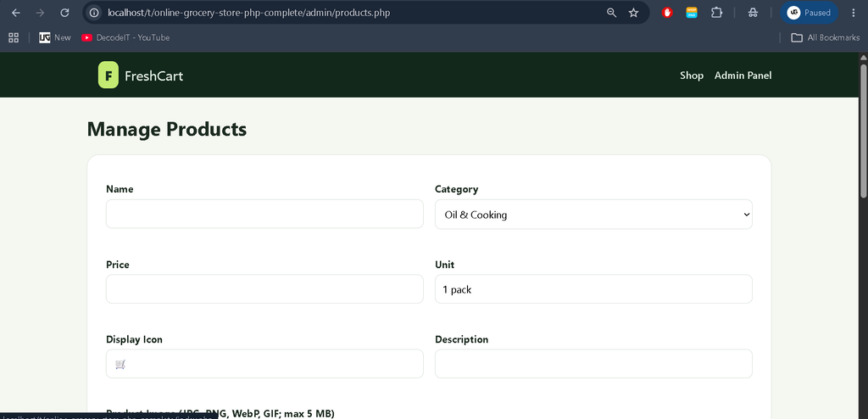Click the Unit label

tap(444, 265)
